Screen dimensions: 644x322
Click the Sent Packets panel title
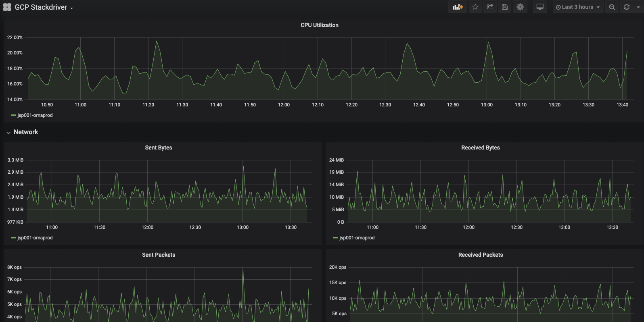159,255
